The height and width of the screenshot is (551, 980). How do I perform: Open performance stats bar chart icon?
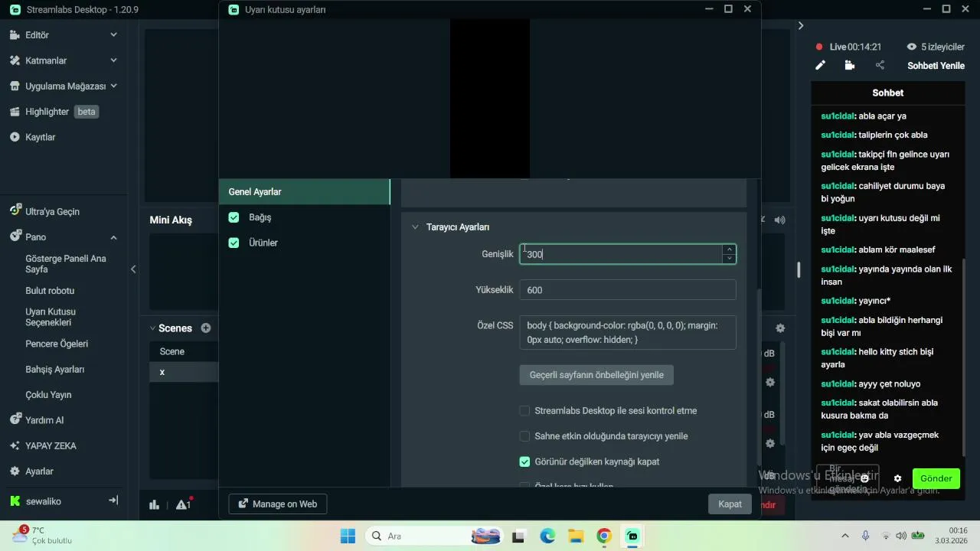click(x=154, y=504)
